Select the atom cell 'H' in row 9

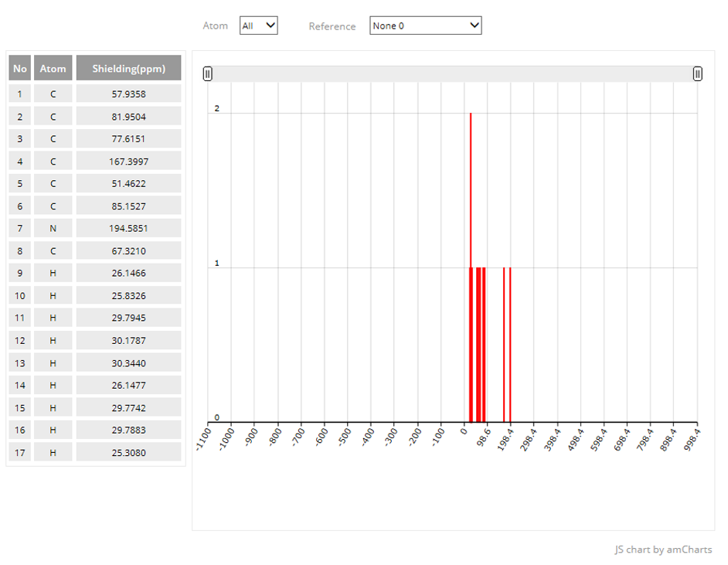pyautogui.click(x=53, y=273)
